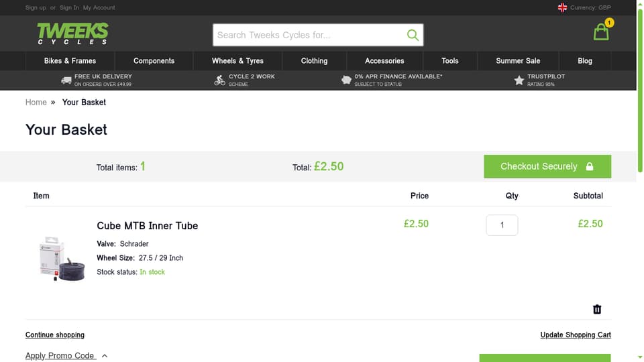The height and width of the screenshot is (362, 644).
Task: Click the Total items count 1
Action: (142, 166)
